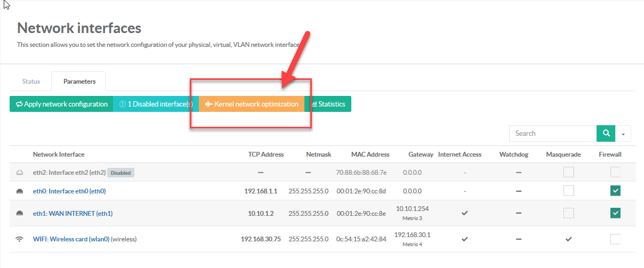Open the eth1: WAN INTERNET link

(73, 214)
